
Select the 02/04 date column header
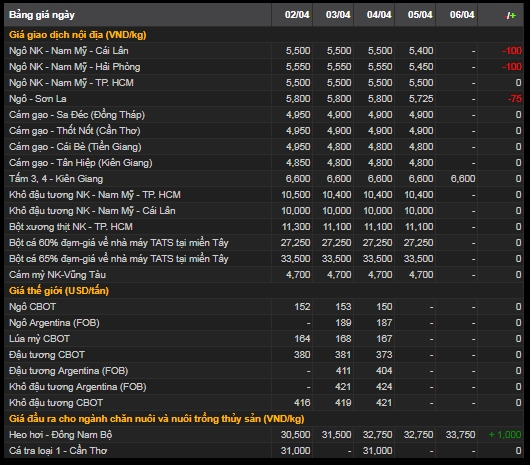pos(297,15)
